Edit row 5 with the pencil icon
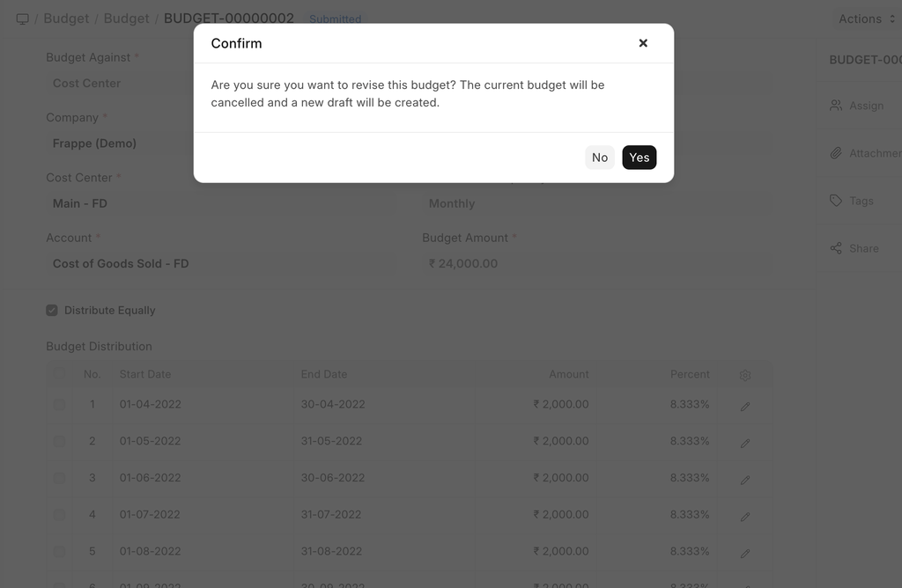Viewport: 902px width, 588px height. pos(745,554)
